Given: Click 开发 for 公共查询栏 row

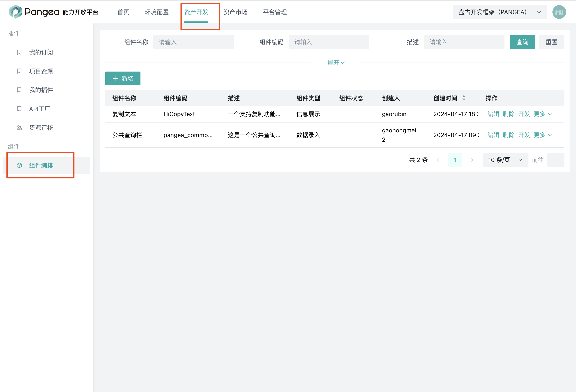Looking at the screenshot, I should click(x=524, y=135).
